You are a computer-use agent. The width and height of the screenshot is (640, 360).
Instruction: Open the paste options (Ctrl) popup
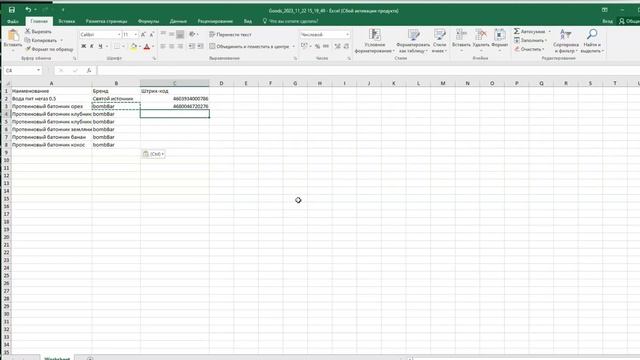point(153,154)
